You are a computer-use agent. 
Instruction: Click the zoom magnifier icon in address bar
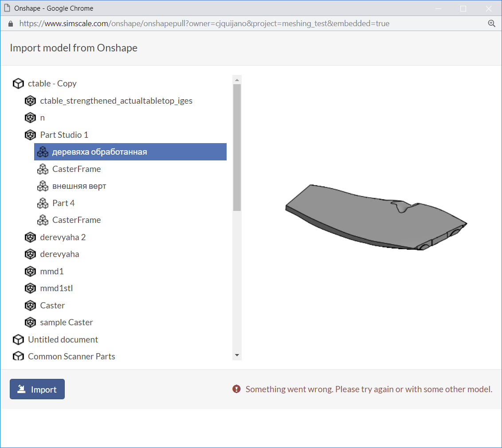click(491, 23)
